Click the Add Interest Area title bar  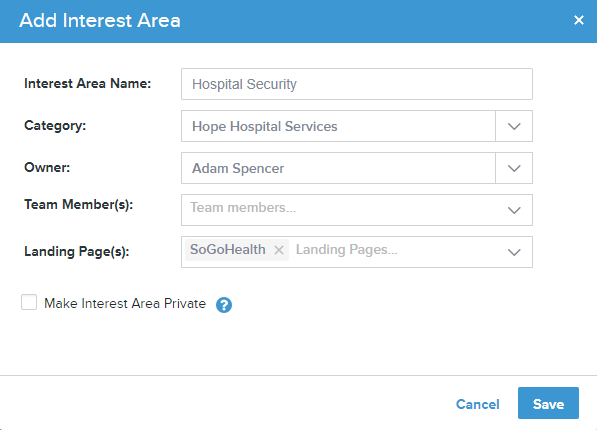point(298,21)
